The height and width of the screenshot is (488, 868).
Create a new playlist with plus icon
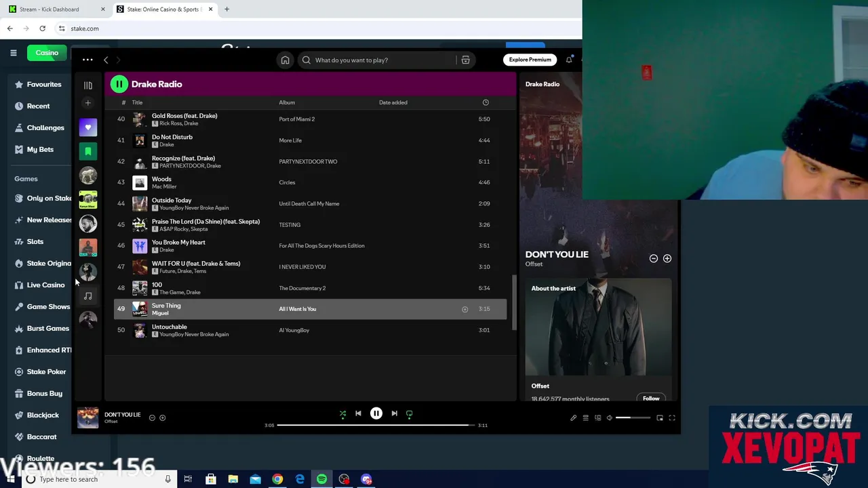(87, 103)
